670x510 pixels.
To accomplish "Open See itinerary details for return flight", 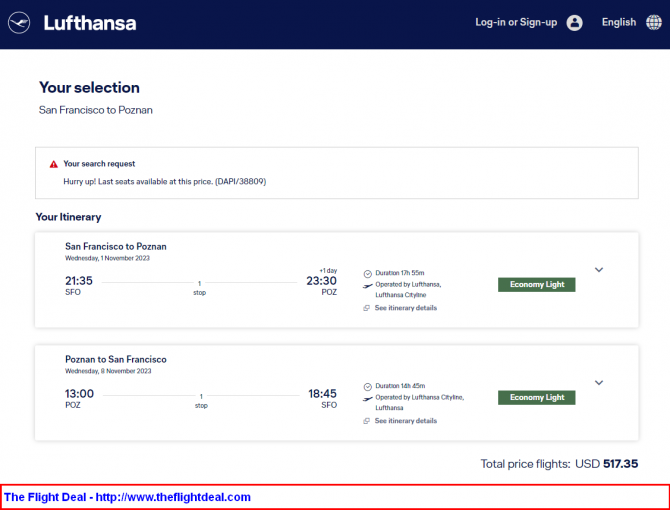I will point(406,421).
